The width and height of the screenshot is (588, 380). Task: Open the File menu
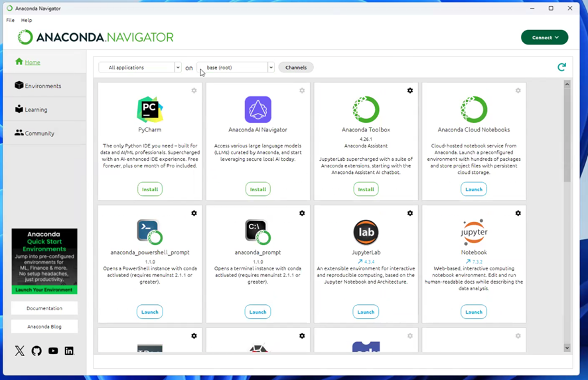(x=10, y=20)
